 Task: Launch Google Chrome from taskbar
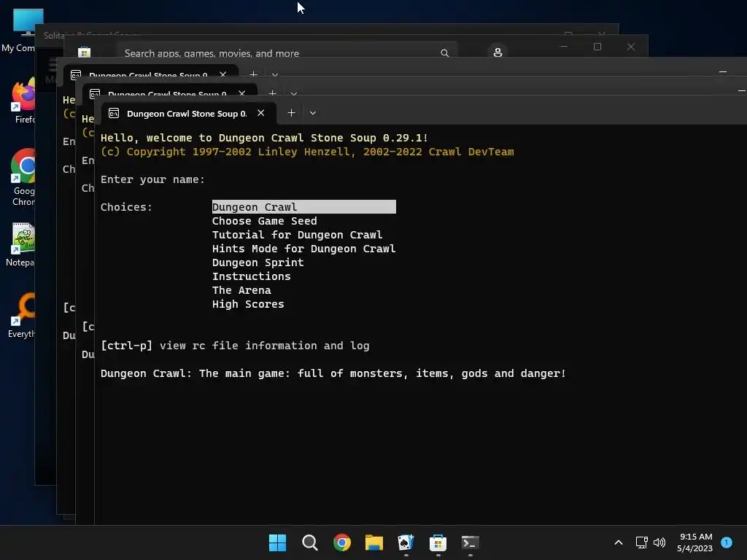[x=342, y=542]
